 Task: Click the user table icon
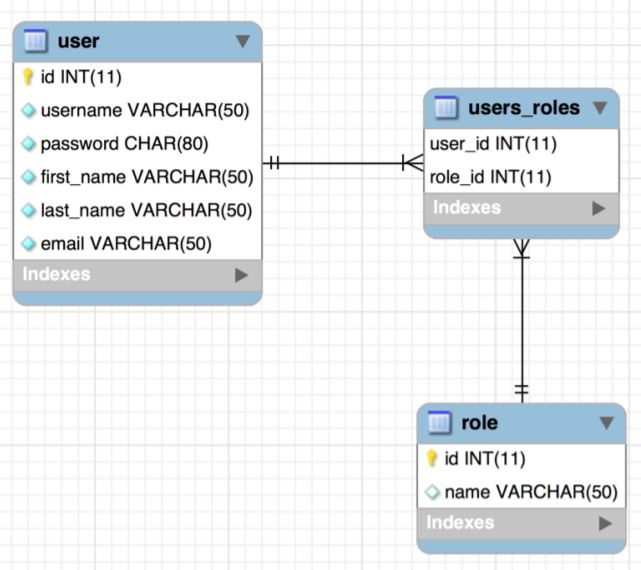36,41
